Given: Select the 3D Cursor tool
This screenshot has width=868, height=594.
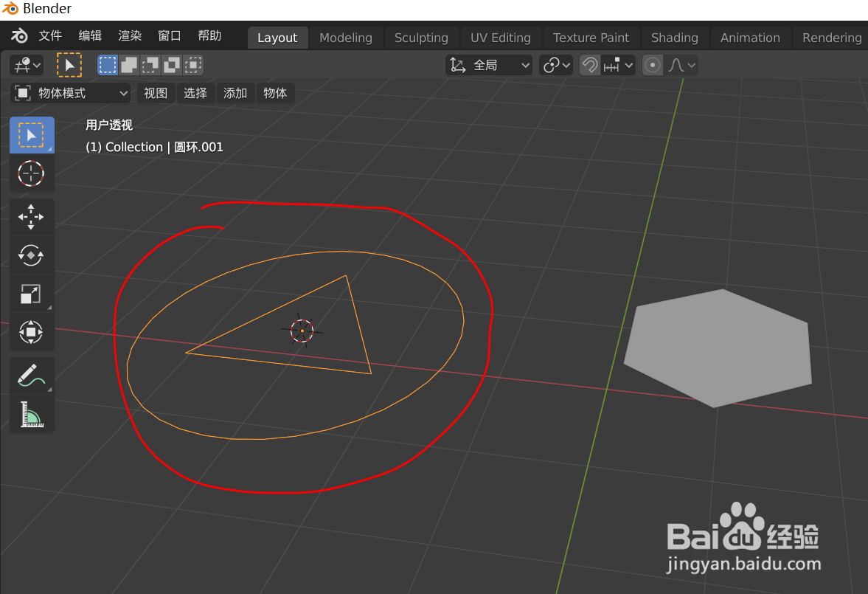Looking at the screenshot, I should pyautogui.click(x=32, y=173).
